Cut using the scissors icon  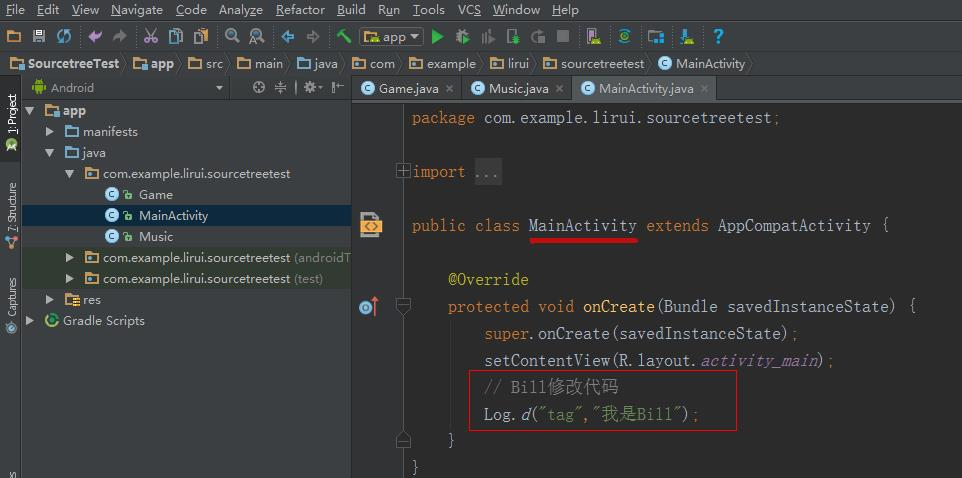pyautogui.click(x=151, y=37)
